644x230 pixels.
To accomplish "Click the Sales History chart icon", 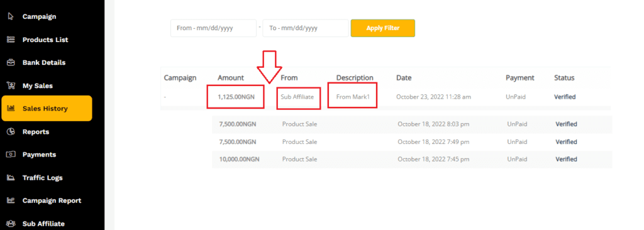I will click(x=11, y=109).
